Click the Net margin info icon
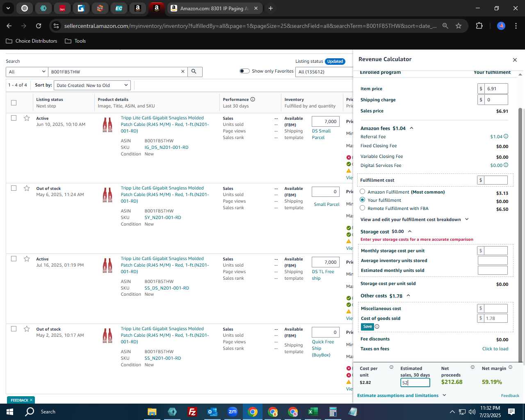The height and width of the screenshot is (420, 525). coord(510,367)
